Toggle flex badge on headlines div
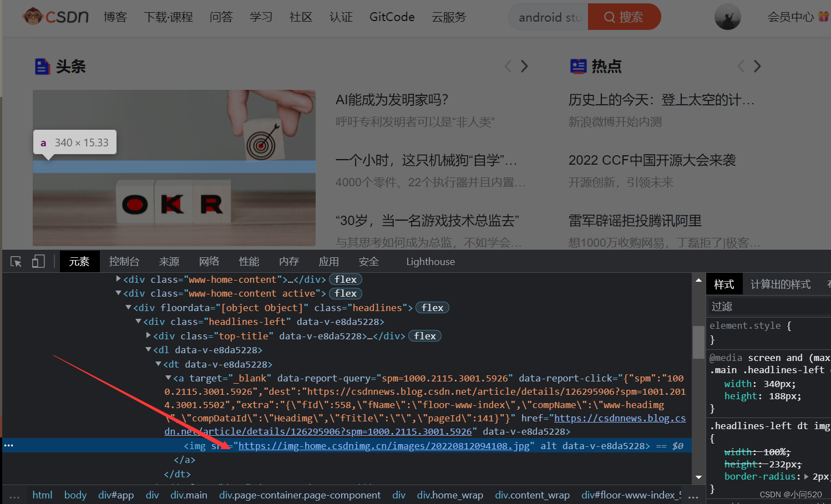The width and height of the screenshot is (831, 504). pos(433,308)
